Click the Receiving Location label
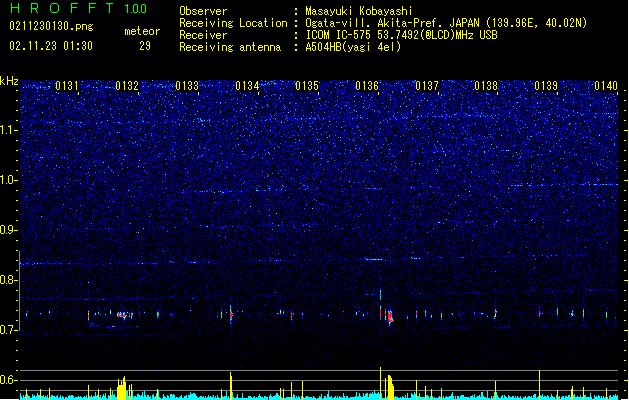The width and height of the screenshot is (629, 400). tap(233, 23)
